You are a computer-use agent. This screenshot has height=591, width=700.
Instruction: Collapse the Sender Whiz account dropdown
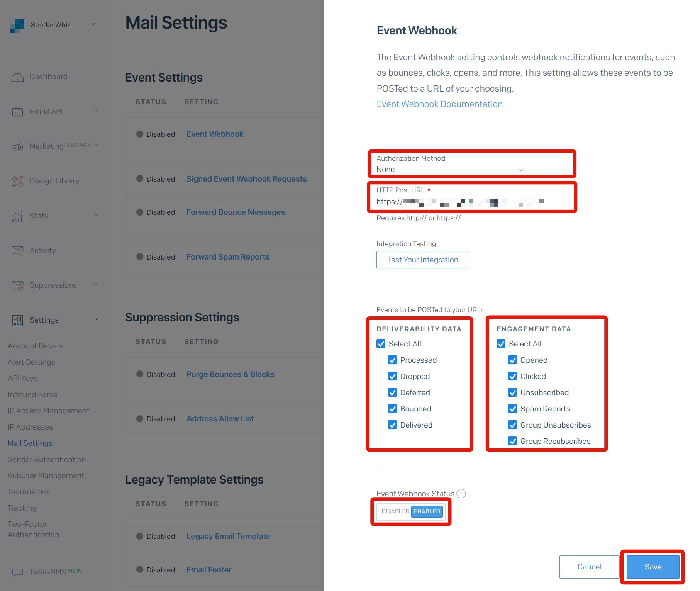93,24
